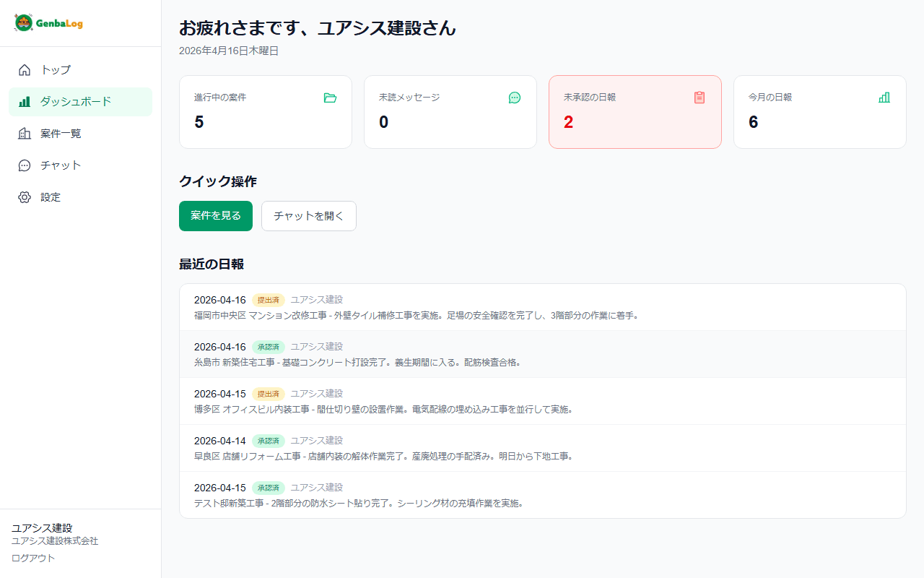Click the folder icon on 進行中の案件 card
Viewport: 924px width, 578px height.
click(x=330, y=98)
